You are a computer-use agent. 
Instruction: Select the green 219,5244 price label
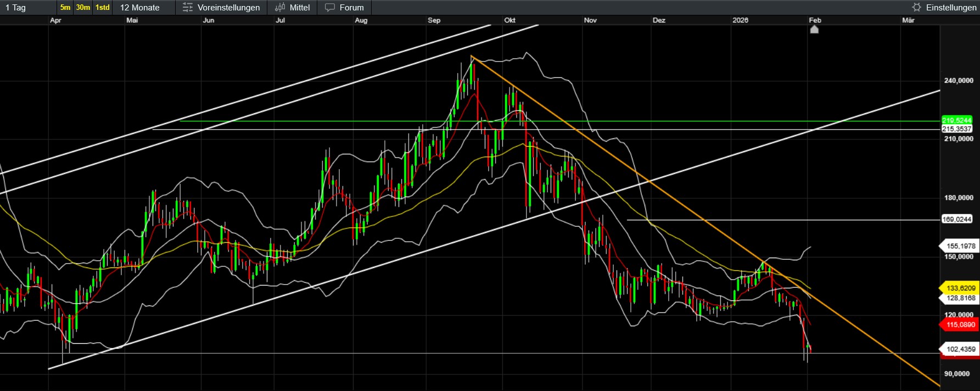click(956, 120)
